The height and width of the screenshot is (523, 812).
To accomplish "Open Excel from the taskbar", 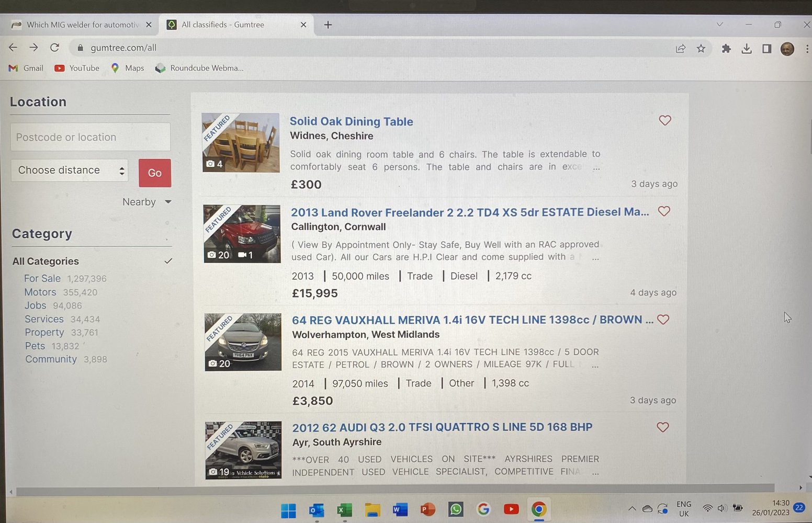I will tap(344, 509).
